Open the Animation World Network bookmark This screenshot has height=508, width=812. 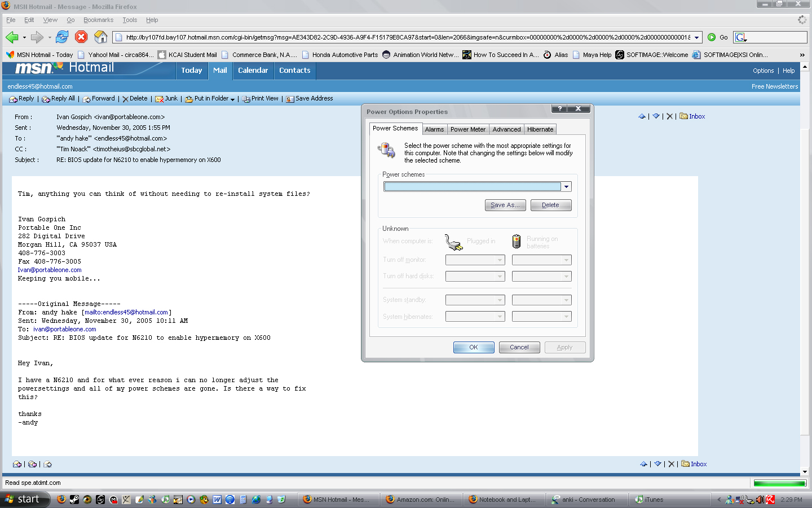click(x=420, y=55)
